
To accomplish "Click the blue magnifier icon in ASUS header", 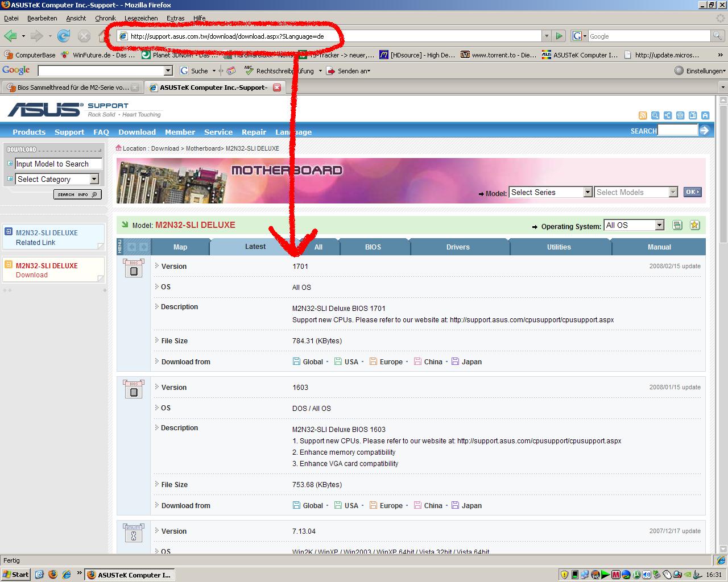I will 655,115.
